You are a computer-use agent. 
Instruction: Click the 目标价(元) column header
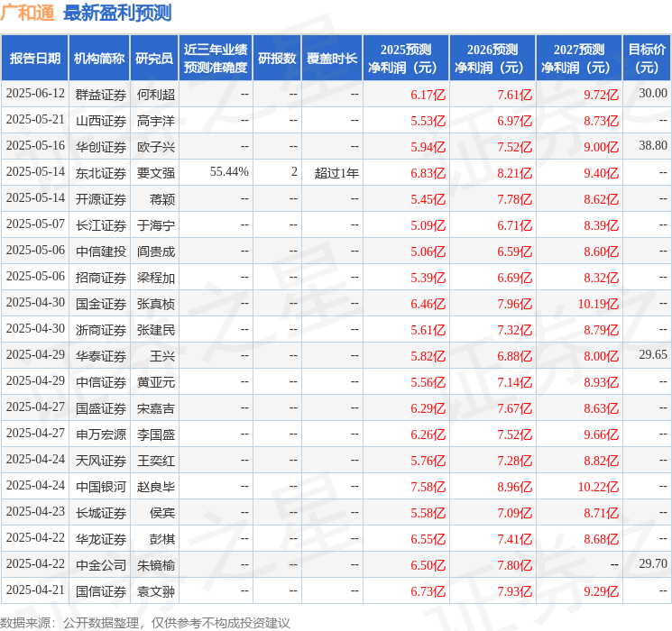(647, 59)
